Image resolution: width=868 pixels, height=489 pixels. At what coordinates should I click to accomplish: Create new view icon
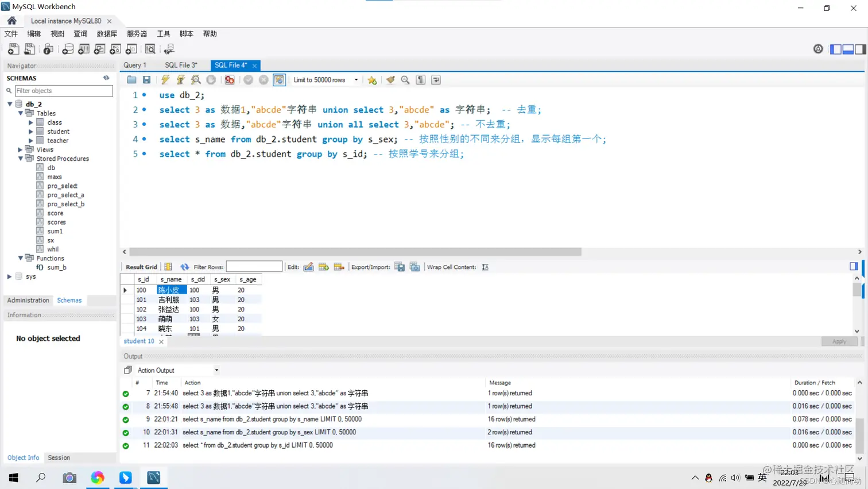[99, 49]
